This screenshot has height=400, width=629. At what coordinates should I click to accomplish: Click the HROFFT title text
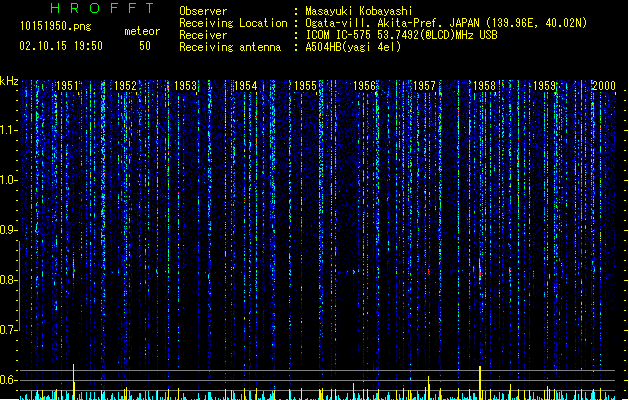click(103, 8)
